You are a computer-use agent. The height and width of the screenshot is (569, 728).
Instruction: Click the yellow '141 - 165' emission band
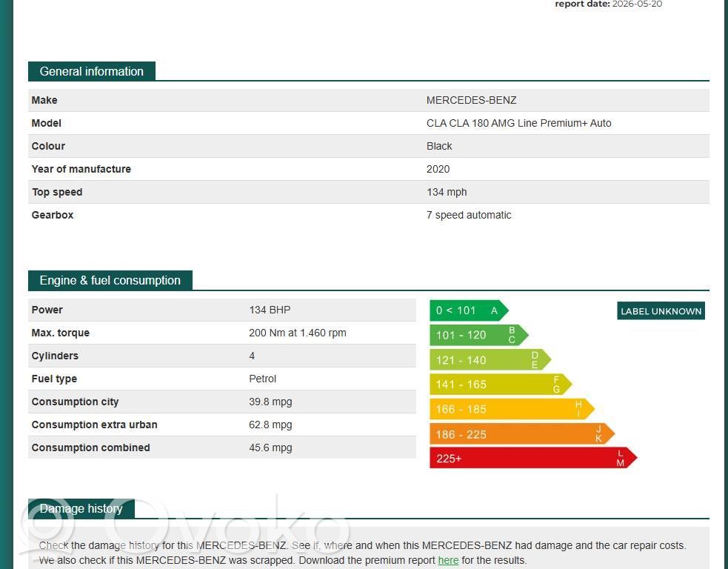(x=501, y=385)
